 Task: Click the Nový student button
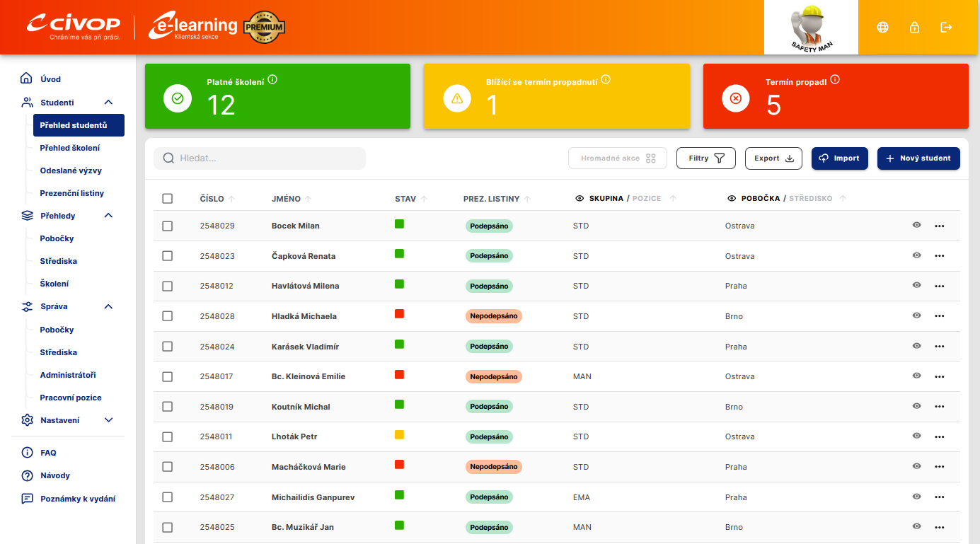918,158
